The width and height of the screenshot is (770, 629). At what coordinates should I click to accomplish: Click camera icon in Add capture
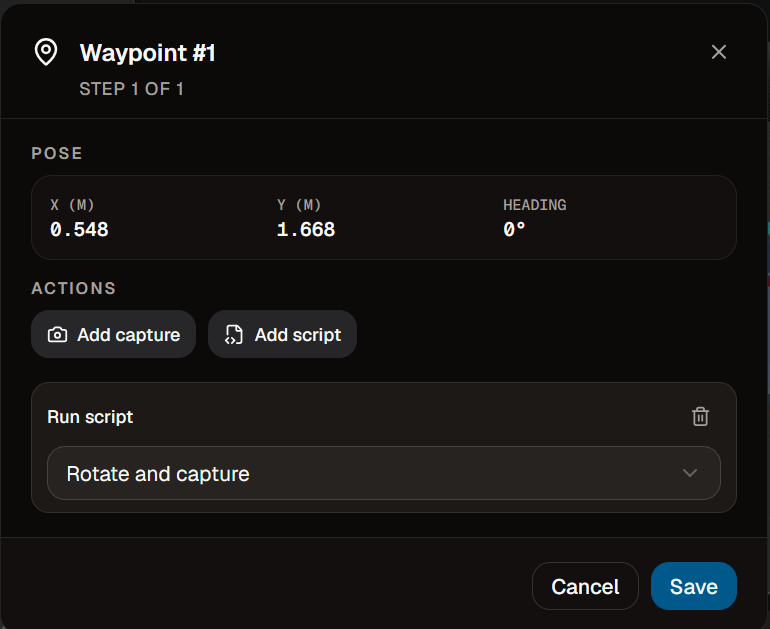click(x=57, y=335)
